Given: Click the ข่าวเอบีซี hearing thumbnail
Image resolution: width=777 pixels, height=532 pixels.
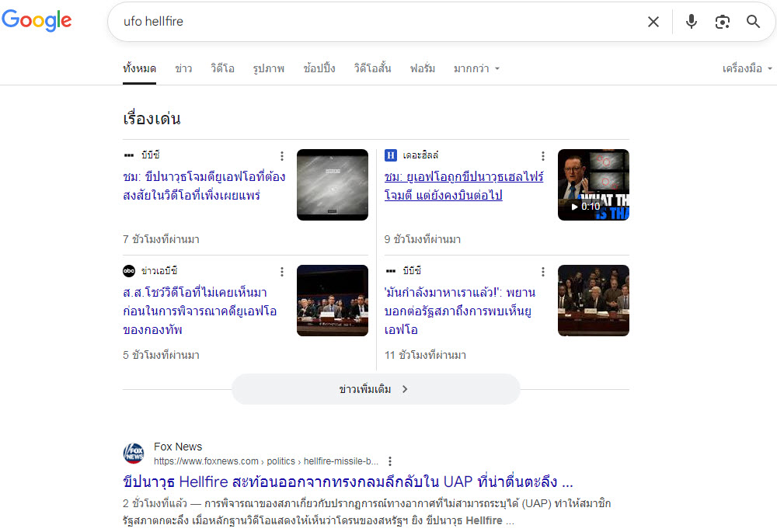Looking at the screenshot, I should pyautogui.click(x=333, y=301).
